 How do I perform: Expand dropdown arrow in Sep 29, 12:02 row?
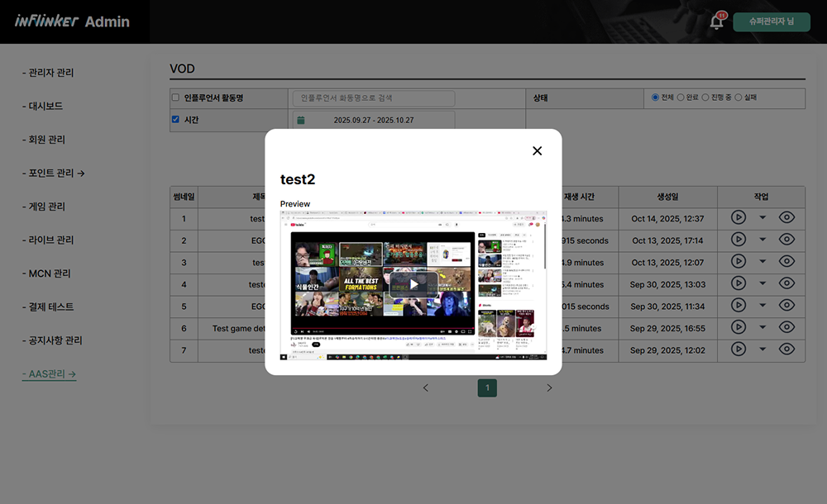tap(762, 350)
